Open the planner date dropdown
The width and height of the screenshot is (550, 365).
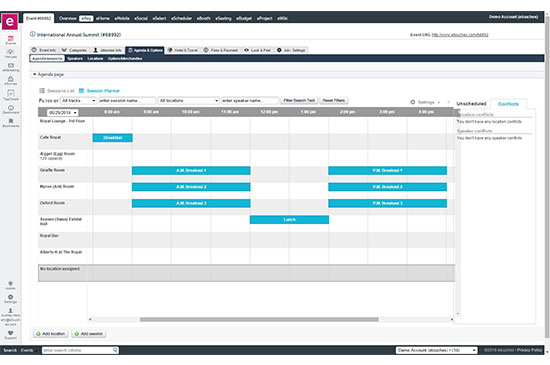click(x=62, y=113)
